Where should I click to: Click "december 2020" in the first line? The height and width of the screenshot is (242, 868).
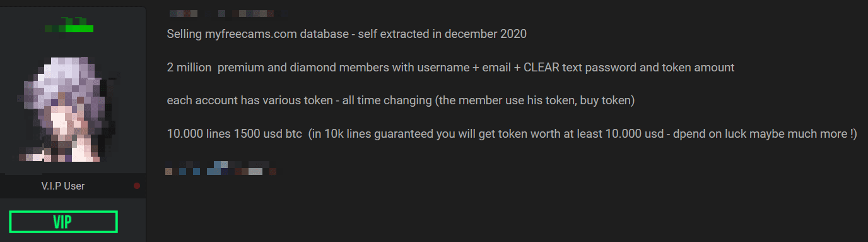point(485,34)
